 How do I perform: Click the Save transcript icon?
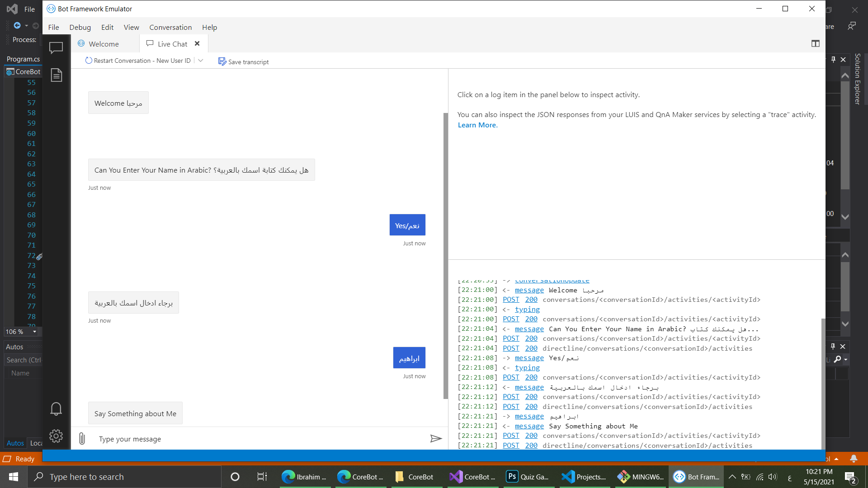pos(222,61)
